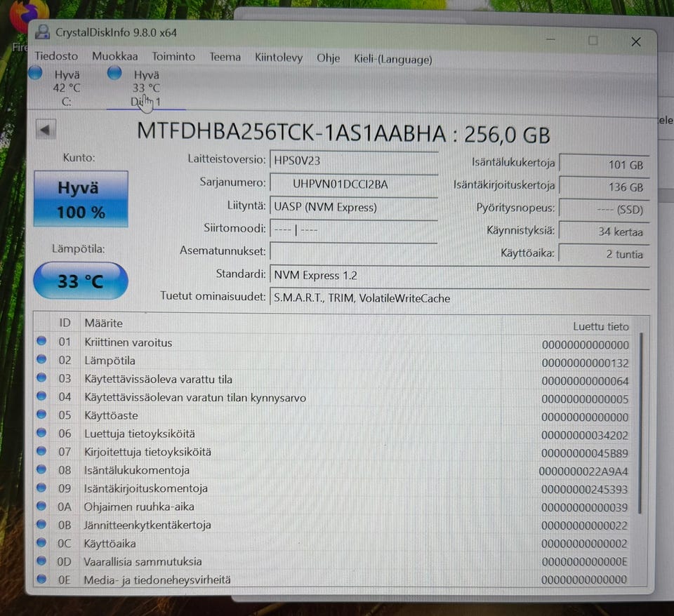Click the status dot for Media- ja tiedoneheysvirheitä

pyautogui.click(x=41, y=579)
